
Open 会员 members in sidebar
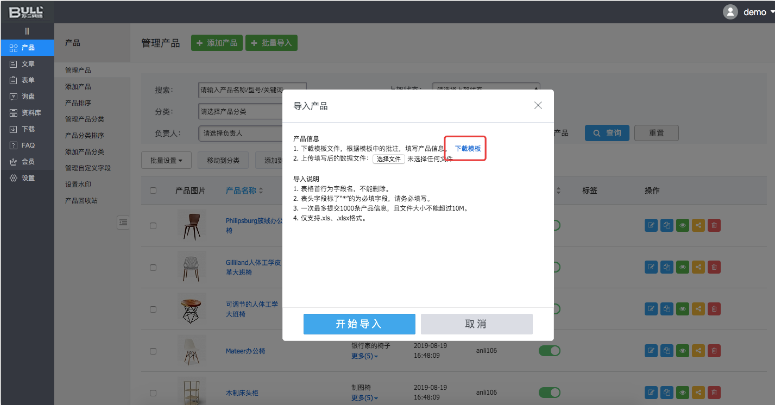[27, 161]
